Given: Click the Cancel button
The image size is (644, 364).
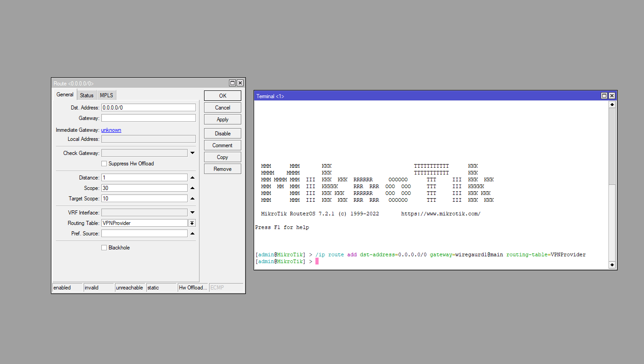Looking at the screenshot, I should click(223, 108).
